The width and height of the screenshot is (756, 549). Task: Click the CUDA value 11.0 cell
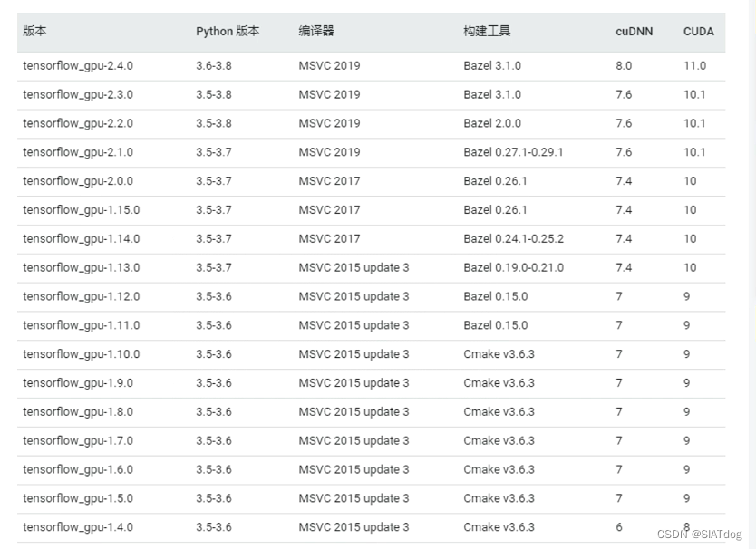click(697, 65)
